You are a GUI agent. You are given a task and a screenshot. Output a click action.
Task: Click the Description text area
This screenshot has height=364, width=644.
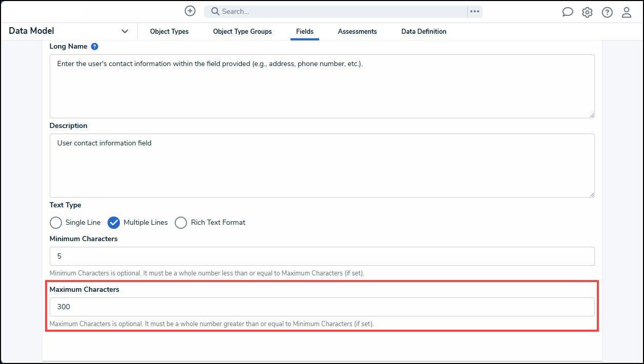[x=322, y=165]
